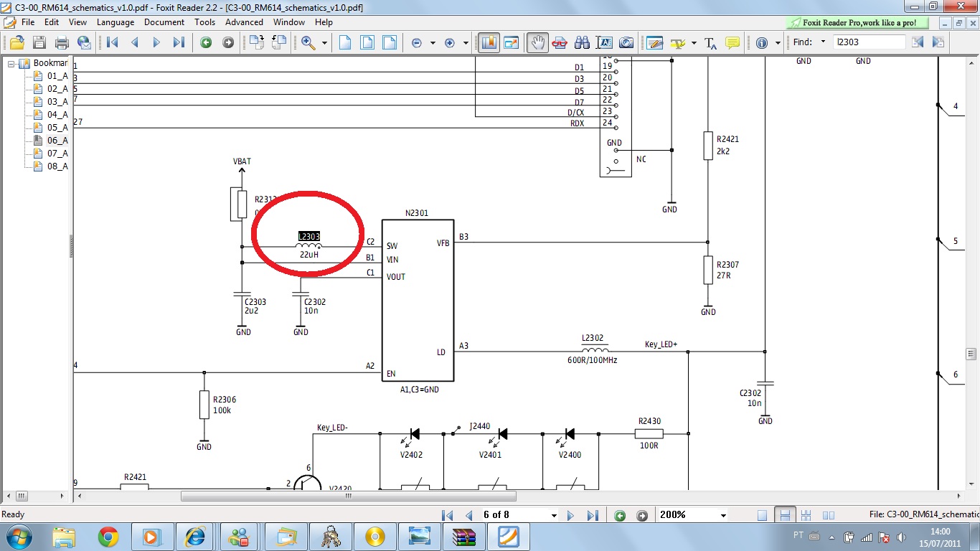980x551 pixels.
Task: Open search with the binoculars icon
Action: pos(582,42)
